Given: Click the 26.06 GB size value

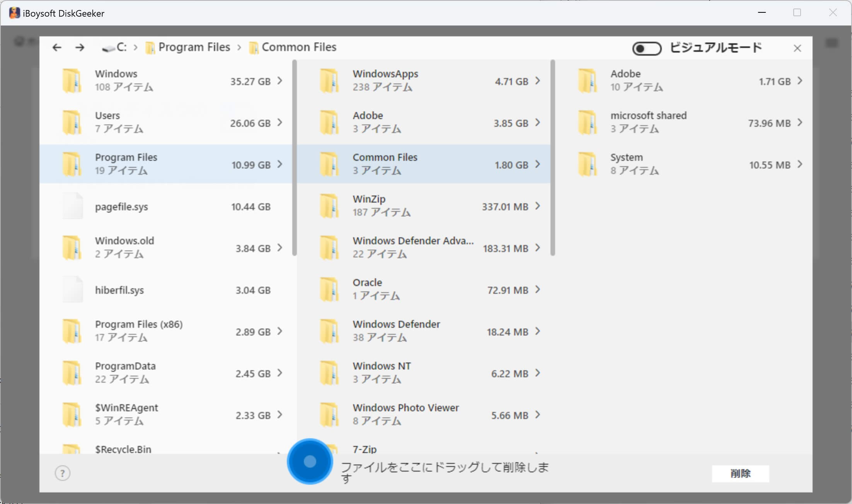Looking at the screenshot, I should coord(250,123).
